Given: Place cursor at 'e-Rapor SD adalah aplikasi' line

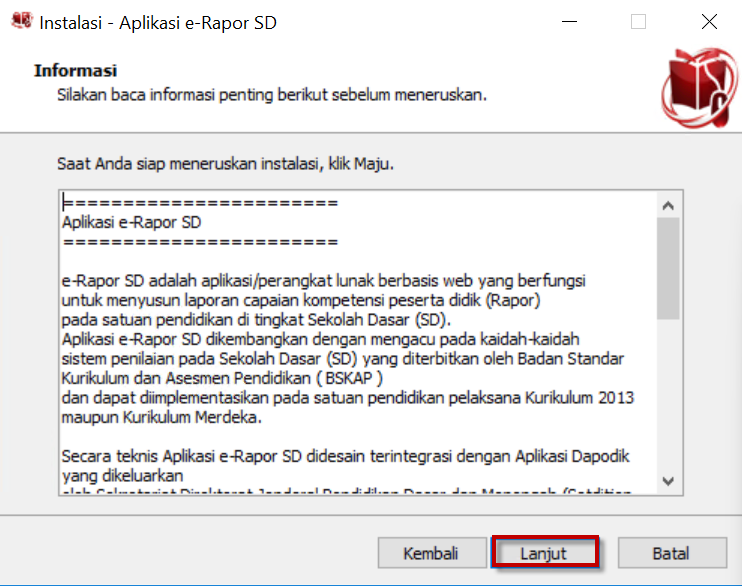Looking at the screenshot, I should 323,280.
